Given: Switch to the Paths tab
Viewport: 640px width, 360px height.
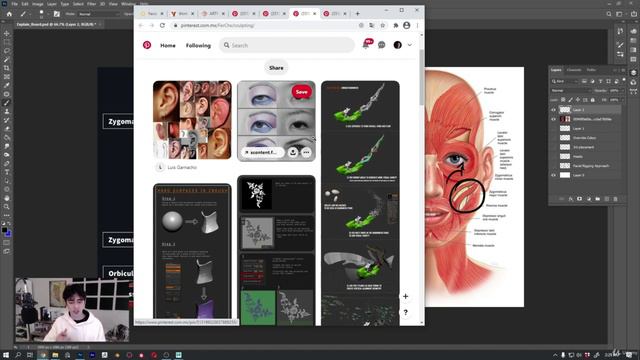Looking at the screenshot, I should [591, 70].
